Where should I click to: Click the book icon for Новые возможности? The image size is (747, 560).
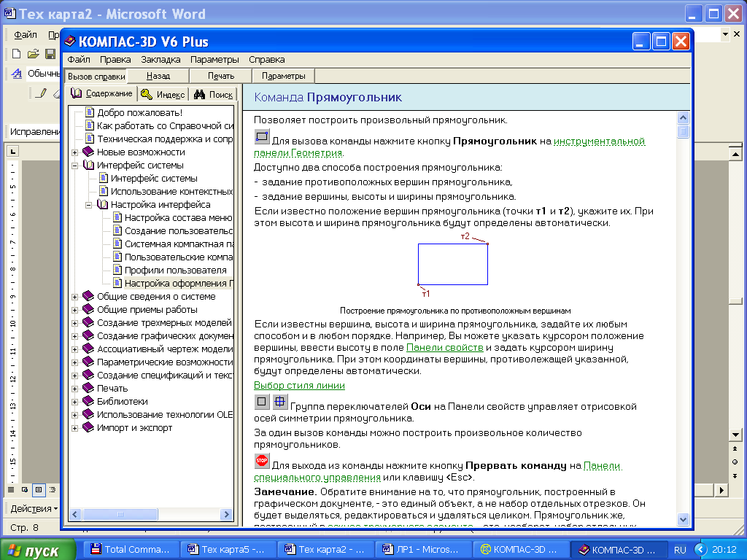[x=88, y=152]
